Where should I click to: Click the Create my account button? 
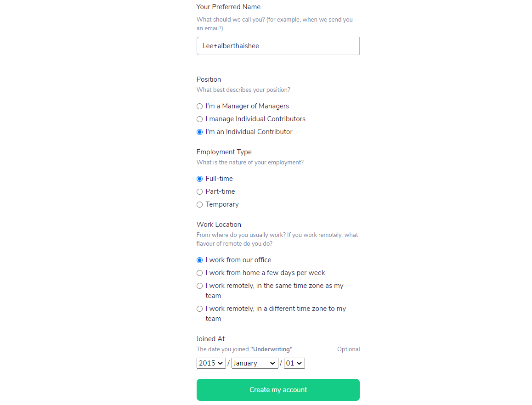(x=278, y=390)
